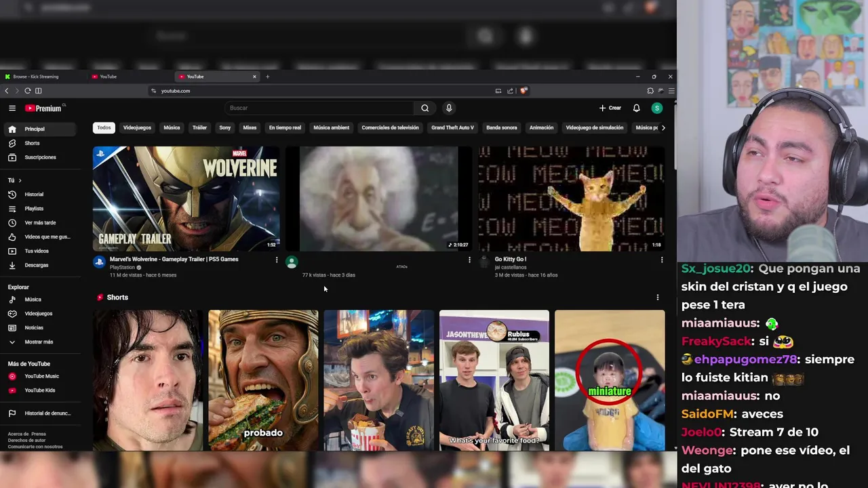Open a new browser tab

pos(267,77)
